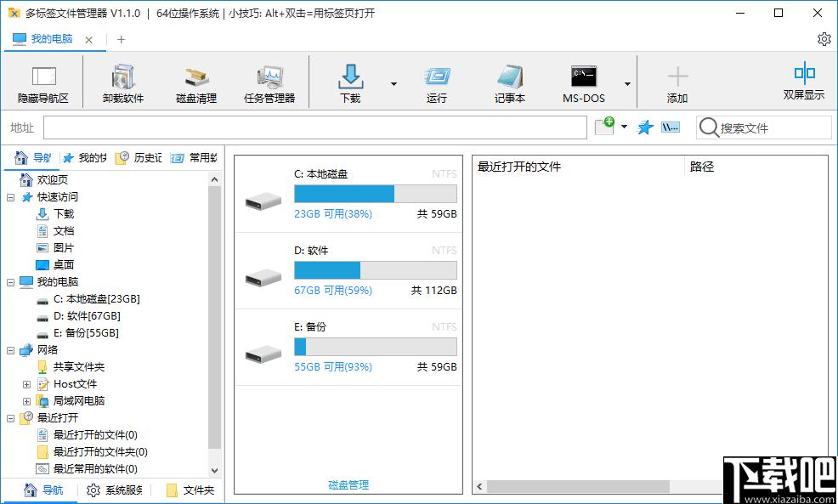This screenshot has width=838, height=504.
Task: Switch to bottom 系统服务 tab
Action: coord(115,490)
